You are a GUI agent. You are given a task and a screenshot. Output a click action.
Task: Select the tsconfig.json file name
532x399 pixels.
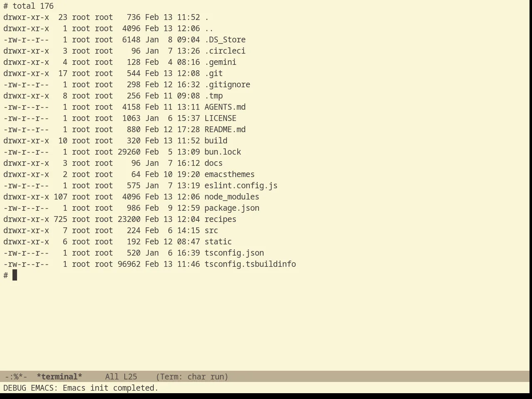tap(234, 253)
